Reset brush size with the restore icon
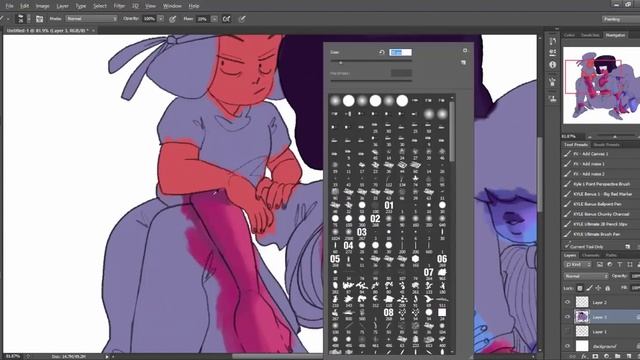This screenshot has height=360, width=640. 382,52
